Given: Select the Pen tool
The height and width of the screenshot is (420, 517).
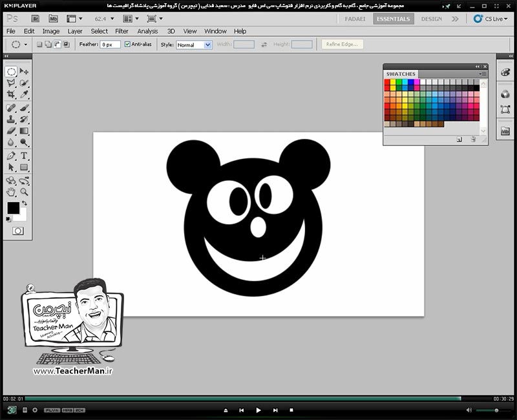Looking at the screenshot, I should 11,156.
